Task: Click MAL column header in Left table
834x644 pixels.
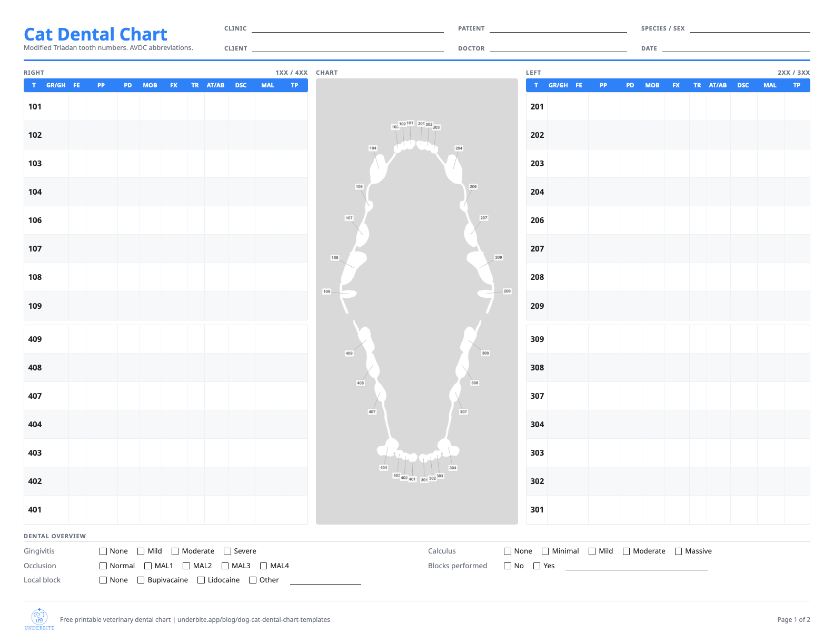Action: (x=770, y=85)
